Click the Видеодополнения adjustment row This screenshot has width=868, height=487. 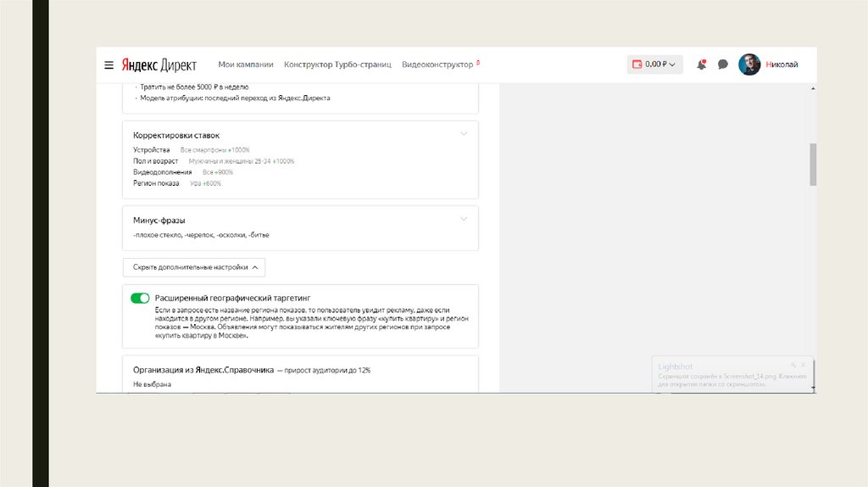pos(183,172)
